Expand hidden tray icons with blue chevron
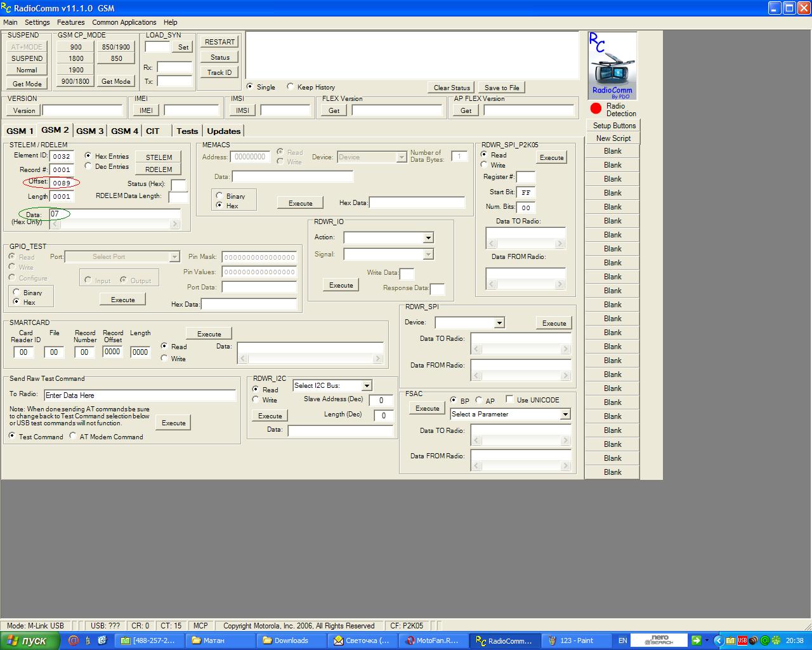 (x=718, y=640)
